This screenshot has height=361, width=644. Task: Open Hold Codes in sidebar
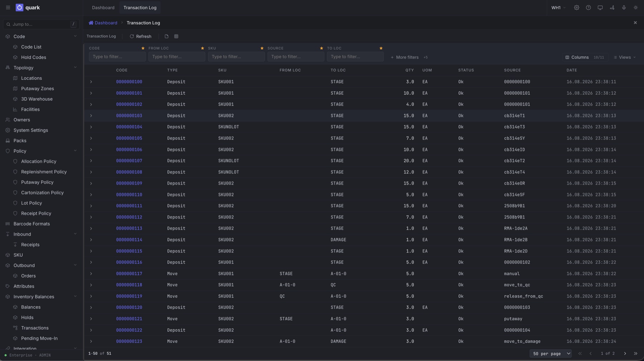coord(34,57)
